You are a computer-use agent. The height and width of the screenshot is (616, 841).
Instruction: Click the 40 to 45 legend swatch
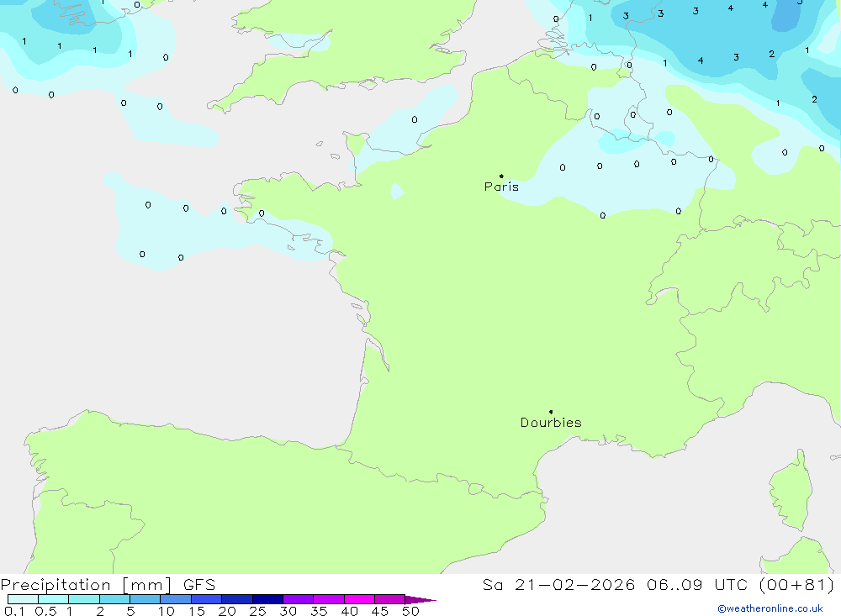point(359,599)
